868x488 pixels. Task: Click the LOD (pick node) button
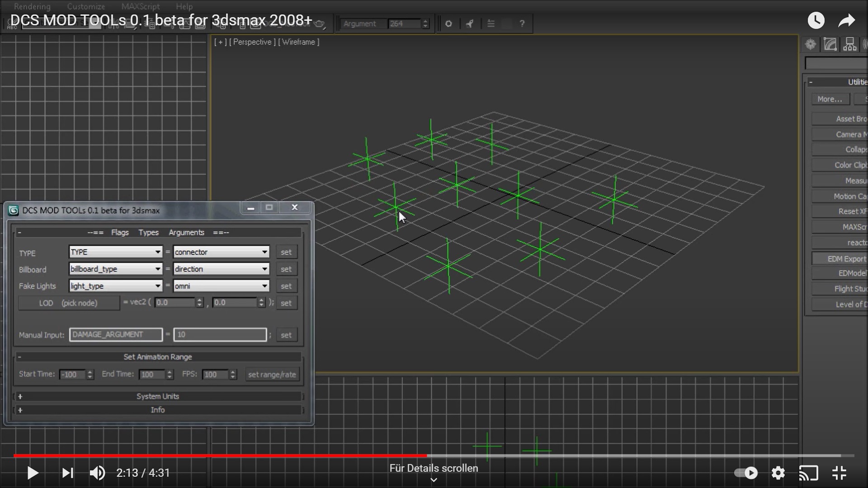(69, 303)
